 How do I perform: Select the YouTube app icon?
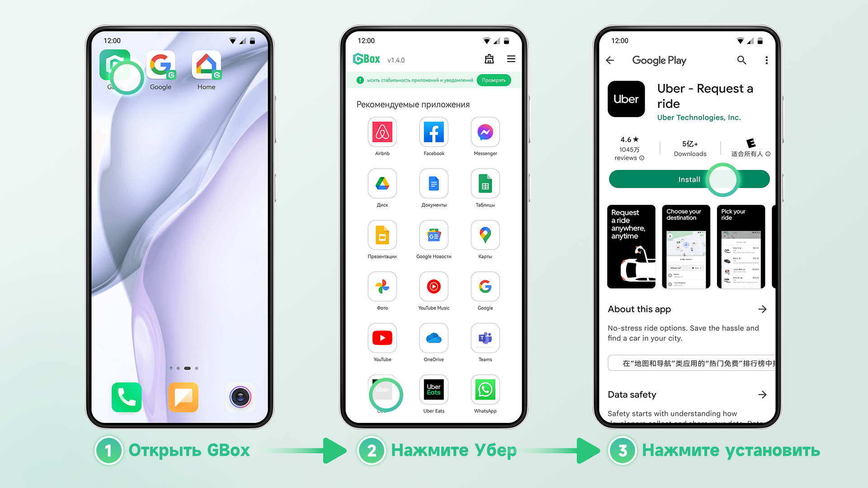point(382,339)
